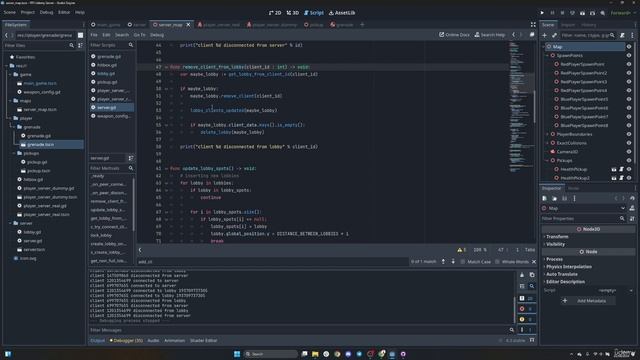Toggle error messages filter in output

[527, 309]
